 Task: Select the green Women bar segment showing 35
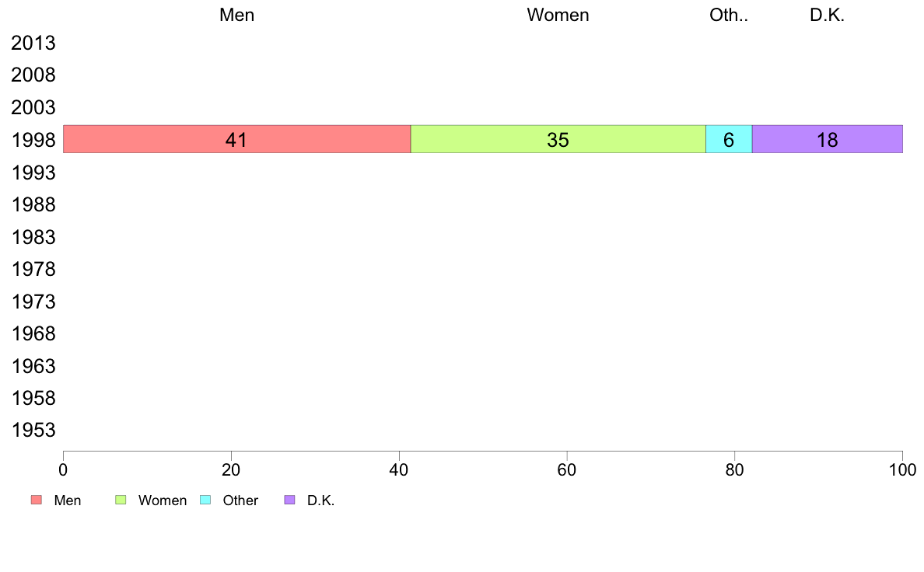(x=558, y=139)
